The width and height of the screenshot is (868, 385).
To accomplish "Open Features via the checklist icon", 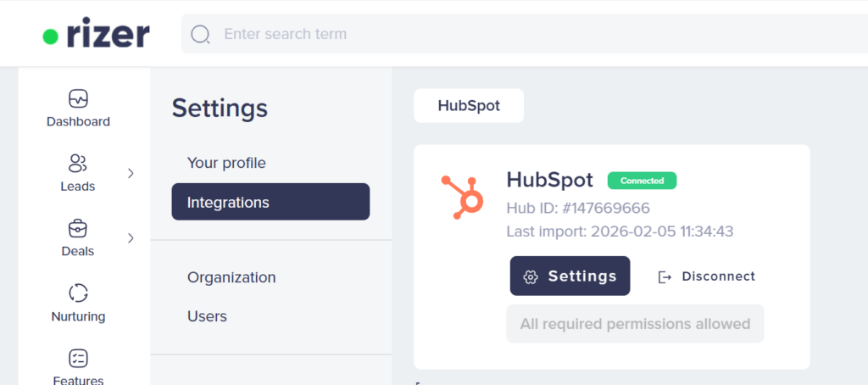I will click(x=78, y=358).
